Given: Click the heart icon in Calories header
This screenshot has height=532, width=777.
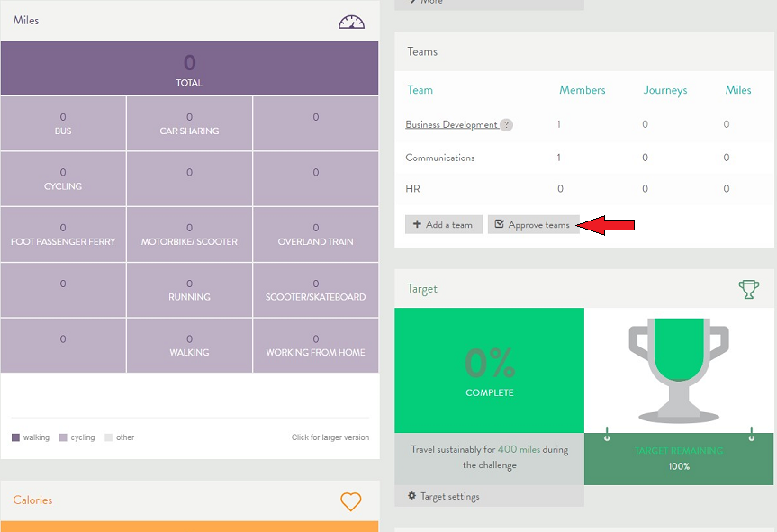Looking at the screenshot, I should pos(350,501).
